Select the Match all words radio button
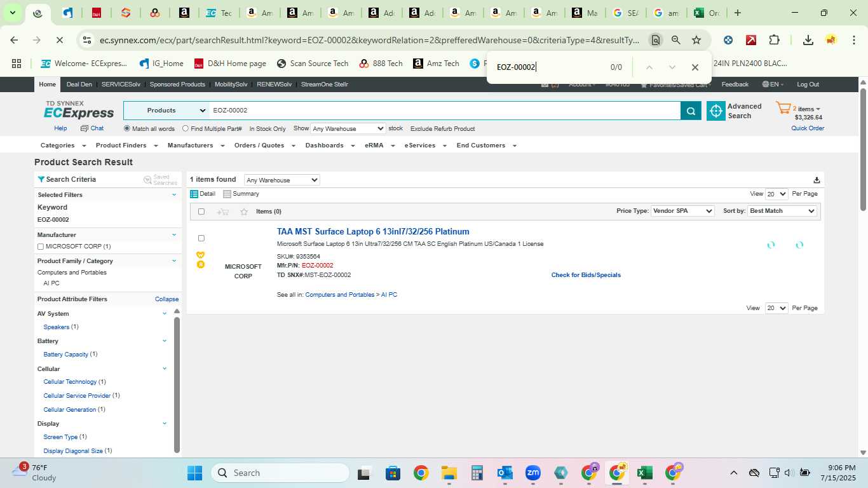This screenshot has height=488, width=868. pyautogui.click(x=127, y=128)
